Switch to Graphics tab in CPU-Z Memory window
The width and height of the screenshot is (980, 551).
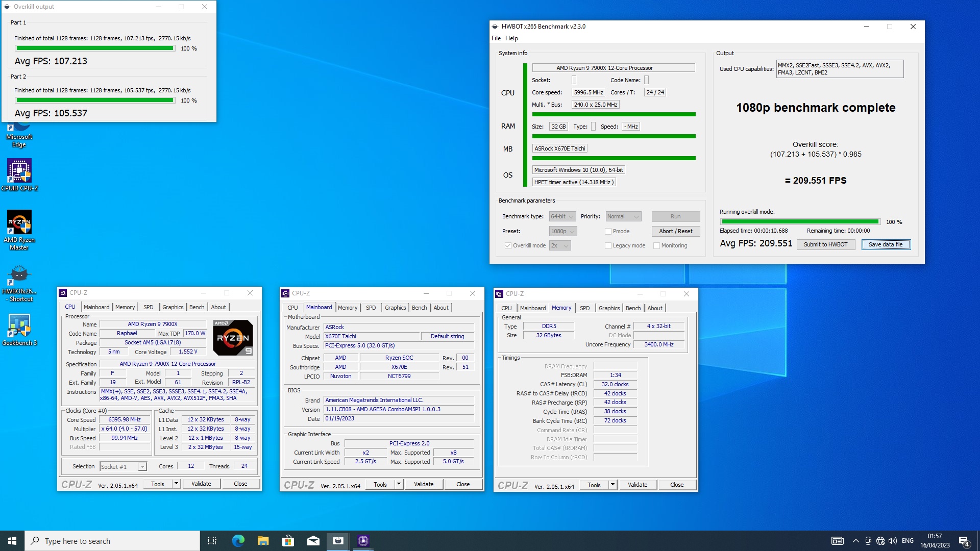tap(609, 308)
